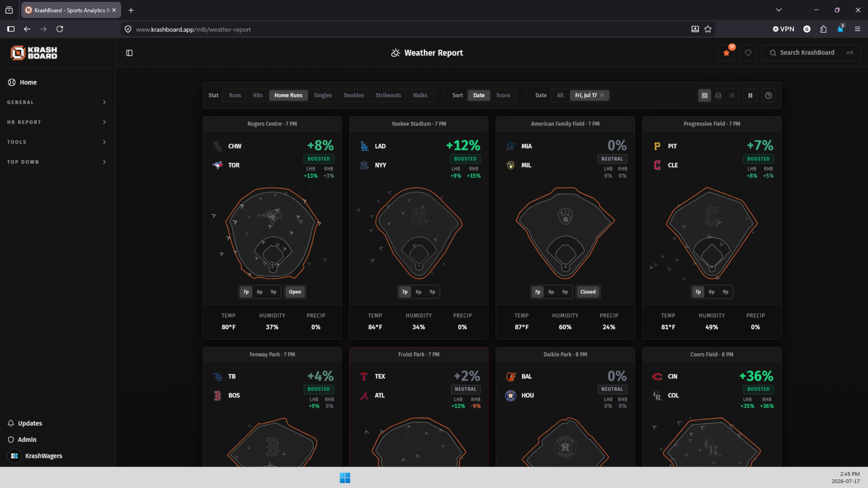868x488 pixels.
Task: Click the KrashBoard logo in the sidebar
Action: pos(34,53)
